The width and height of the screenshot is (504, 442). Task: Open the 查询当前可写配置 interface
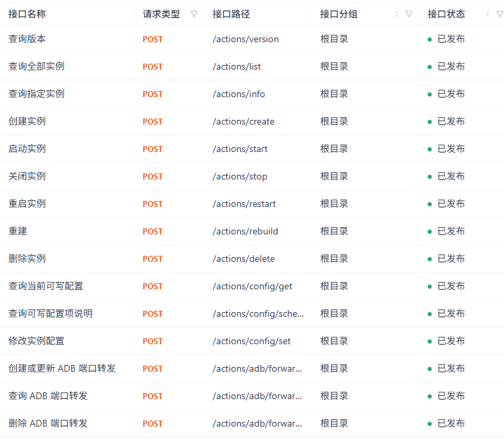(x=46, y=286)
